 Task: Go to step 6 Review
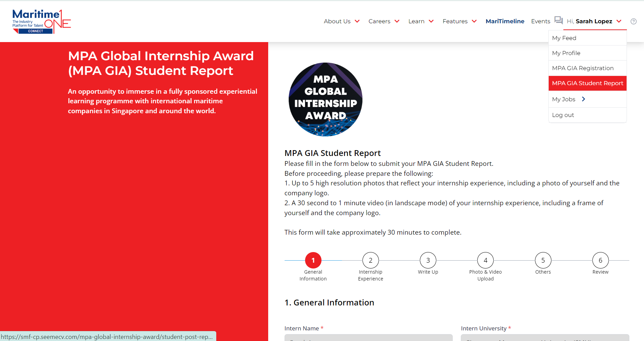coord(600,260)
